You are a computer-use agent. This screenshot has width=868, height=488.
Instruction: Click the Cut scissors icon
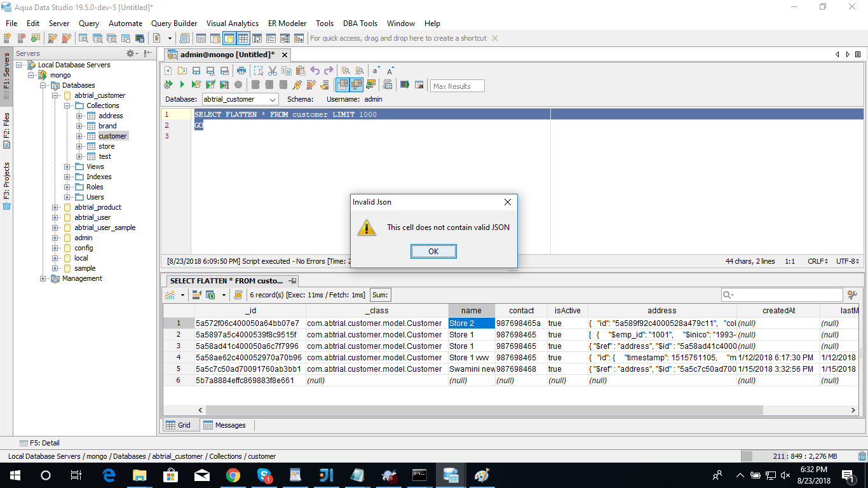pyautogui.click(x=273, y=71)
